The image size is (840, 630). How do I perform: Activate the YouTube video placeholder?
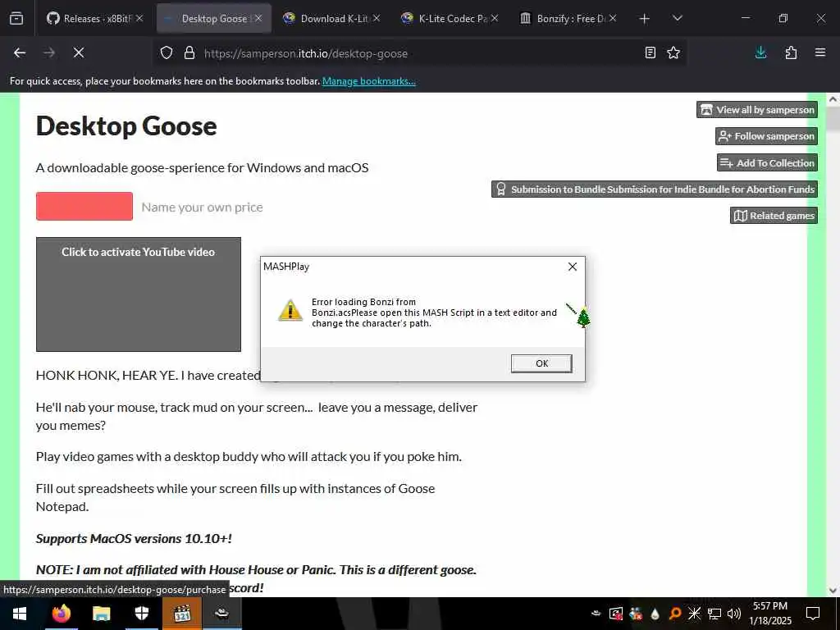point(138,294)
